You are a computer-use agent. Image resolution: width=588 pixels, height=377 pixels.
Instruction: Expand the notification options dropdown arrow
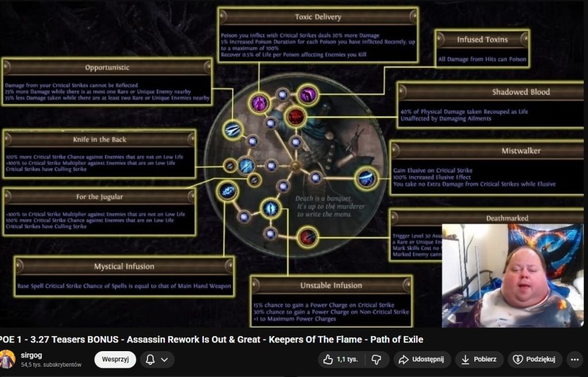pyautogui.click(x=164, y=359)
